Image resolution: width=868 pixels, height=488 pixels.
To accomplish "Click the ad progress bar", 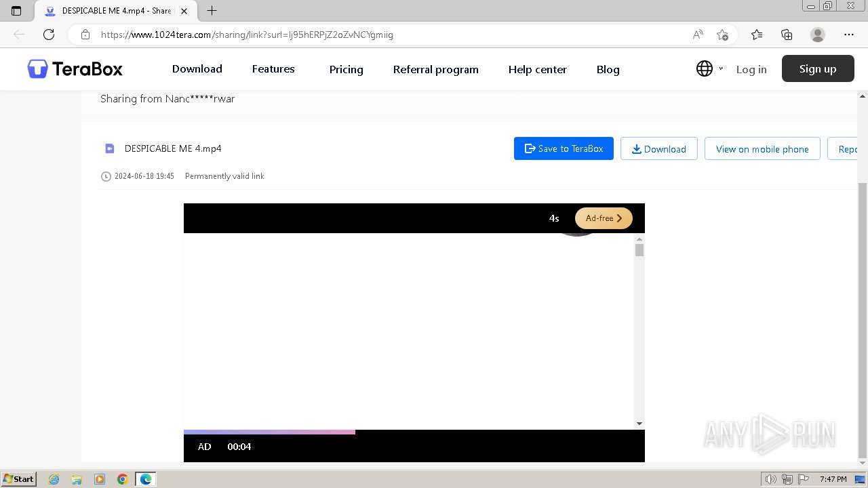I will point(414,432).
